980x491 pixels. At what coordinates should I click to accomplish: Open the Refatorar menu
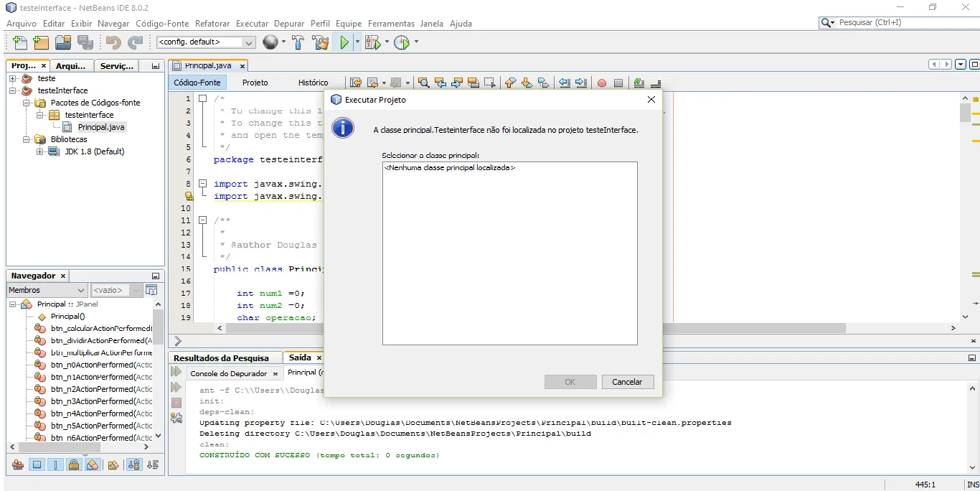tap(212, 23)
